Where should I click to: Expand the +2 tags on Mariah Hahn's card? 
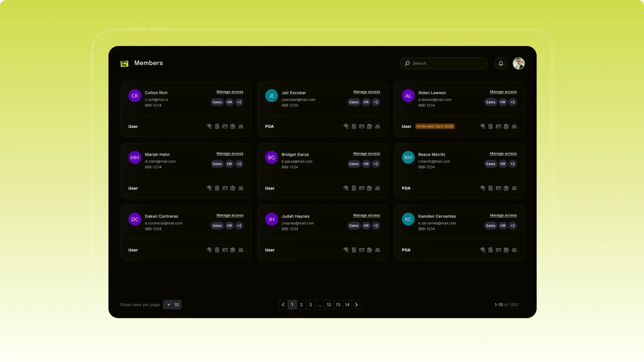click(x=239, y=164)
